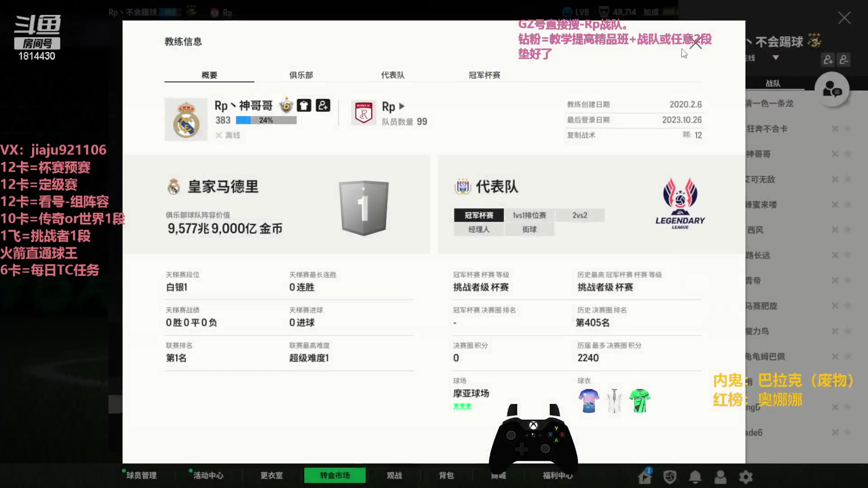Click the 24% experience progress bar

click(266, 120)
